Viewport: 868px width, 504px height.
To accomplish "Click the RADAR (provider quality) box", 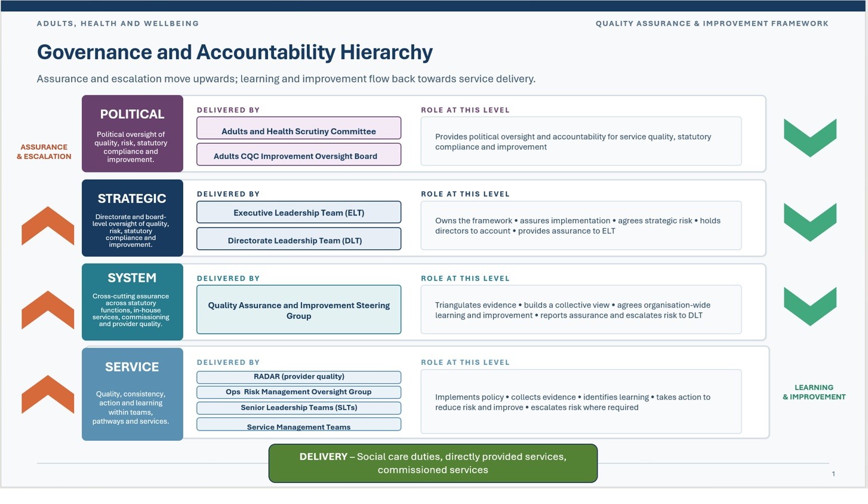I will (x=299, y=377).
